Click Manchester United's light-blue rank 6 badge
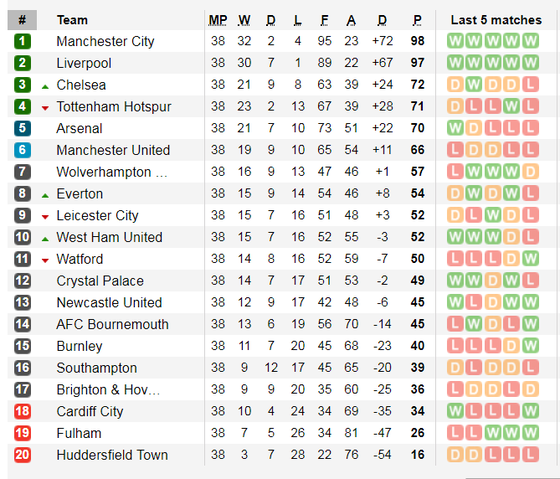This screenshot has width=560, height=479. (x=22, y=150)
